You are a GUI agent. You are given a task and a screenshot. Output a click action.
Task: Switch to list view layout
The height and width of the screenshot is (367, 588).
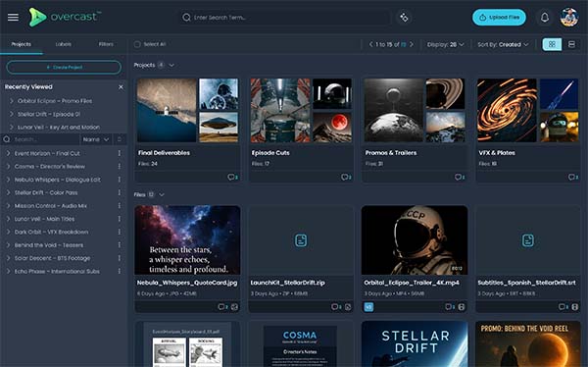571,44
